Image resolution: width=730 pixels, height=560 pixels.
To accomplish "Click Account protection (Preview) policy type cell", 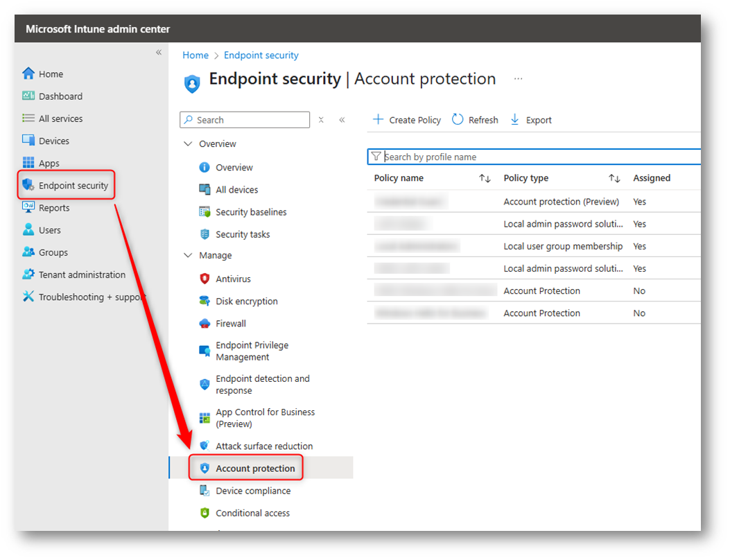I will coord(562,202).
